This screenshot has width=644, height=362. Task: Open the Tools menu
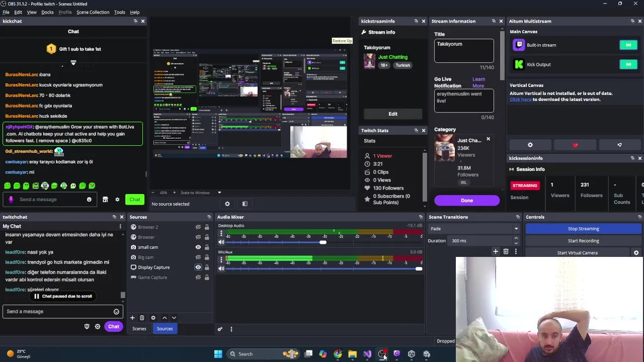click(119, 12)
